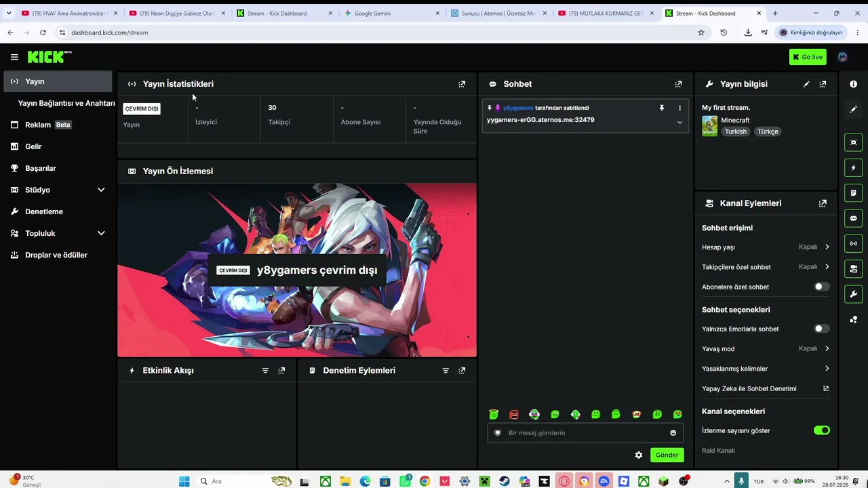Open the Windows Start menu
The height and width of the screenshot is (488, 868).
184,481
